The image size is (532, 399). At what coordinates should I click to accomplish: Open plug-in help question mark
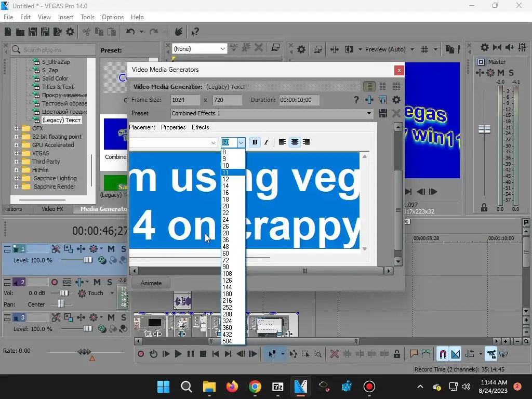click(356, 100)
